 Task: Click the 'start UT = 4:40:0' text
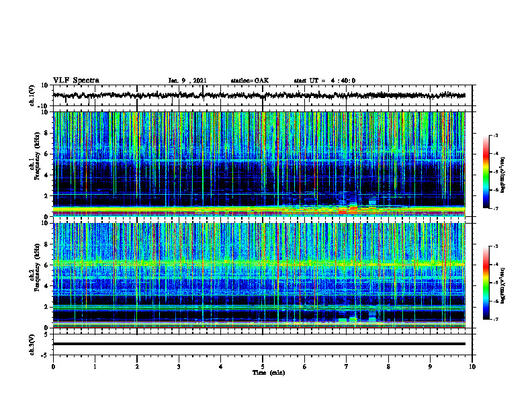click(324, 81)
